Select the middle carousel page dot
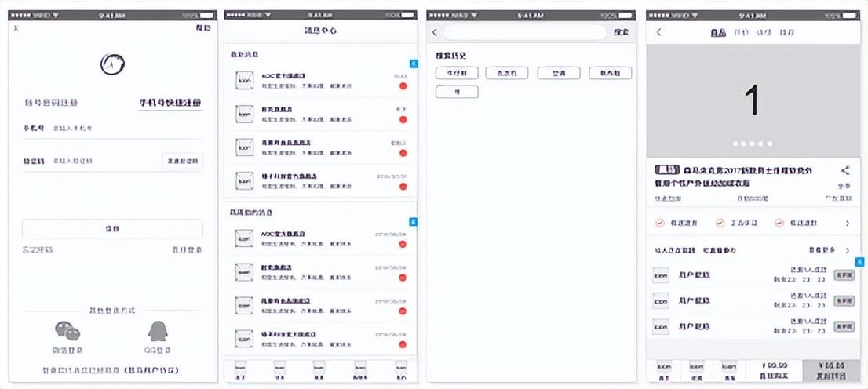The height and width of the screenshot is (389, 868). 753,144
